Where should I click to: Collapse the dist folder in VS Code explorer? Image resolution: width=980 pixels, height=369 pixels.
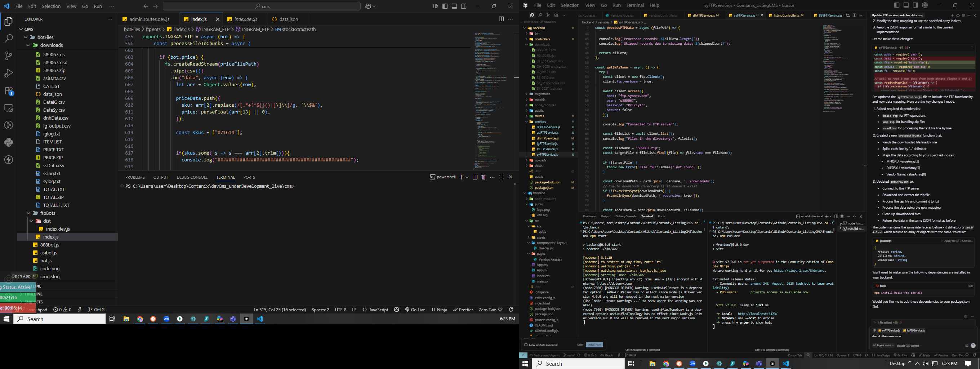tap(31, 221)
